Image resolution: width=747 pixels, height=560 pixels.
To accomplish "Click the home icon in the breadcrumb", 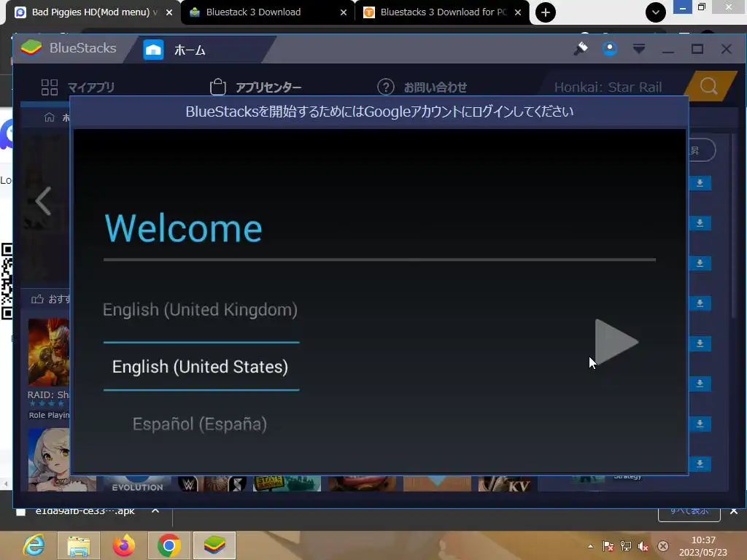I will [x=49, y=117].
